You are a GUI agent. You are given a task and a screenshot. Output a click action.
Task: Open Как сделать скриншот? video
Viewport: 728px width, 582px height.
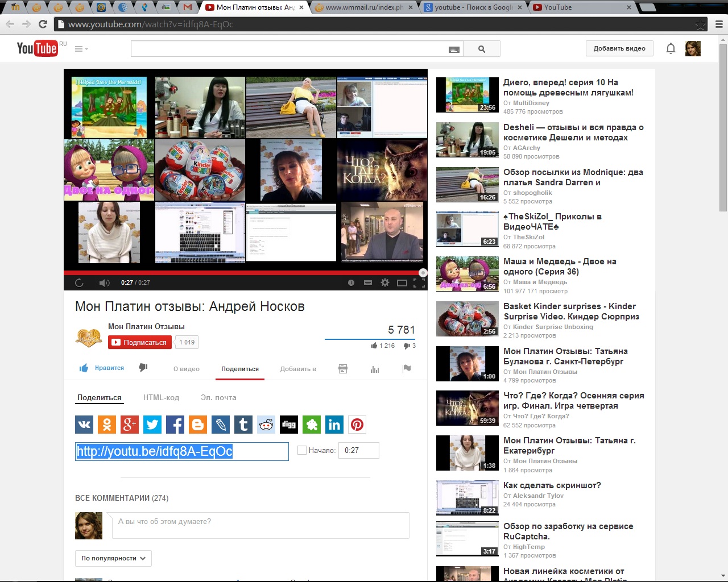(x=552, y=485)
